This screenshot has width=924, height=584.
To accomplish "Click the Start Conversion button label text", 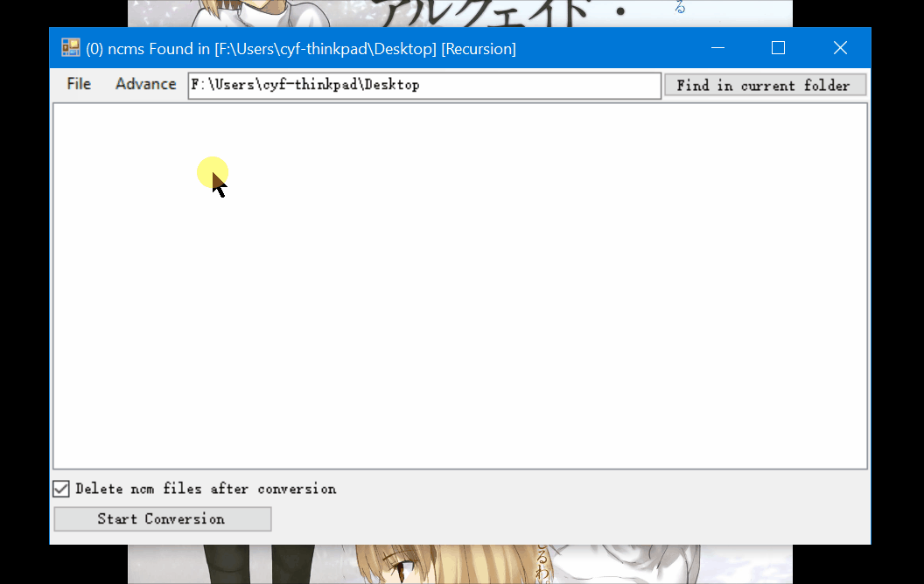I will pos(162,518).
